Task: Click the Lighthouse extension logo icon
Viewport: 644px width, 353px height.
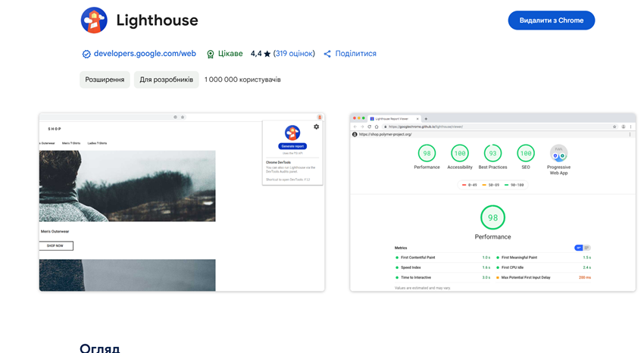Action: click(x=94, y=20)
